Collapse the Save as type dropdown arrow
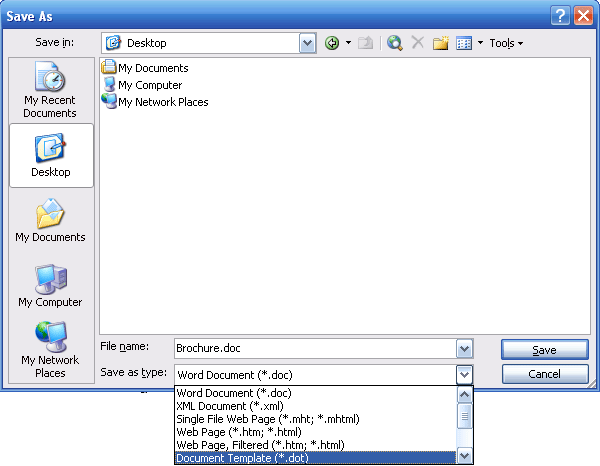Screen dimensions: 600x466 click(464, 374)
